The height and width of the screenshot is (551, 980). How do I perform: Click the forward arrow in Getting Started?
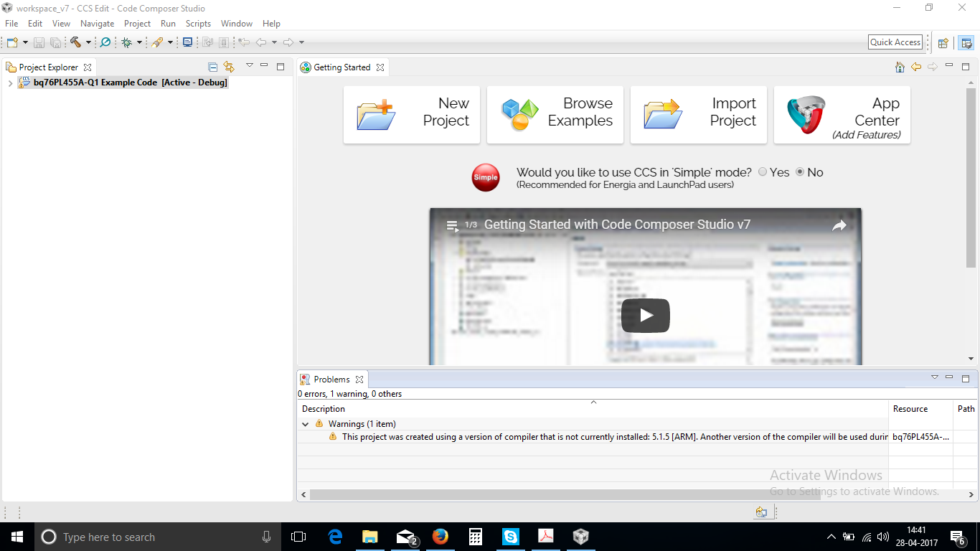pyautogui.click(x=933, y=67)
